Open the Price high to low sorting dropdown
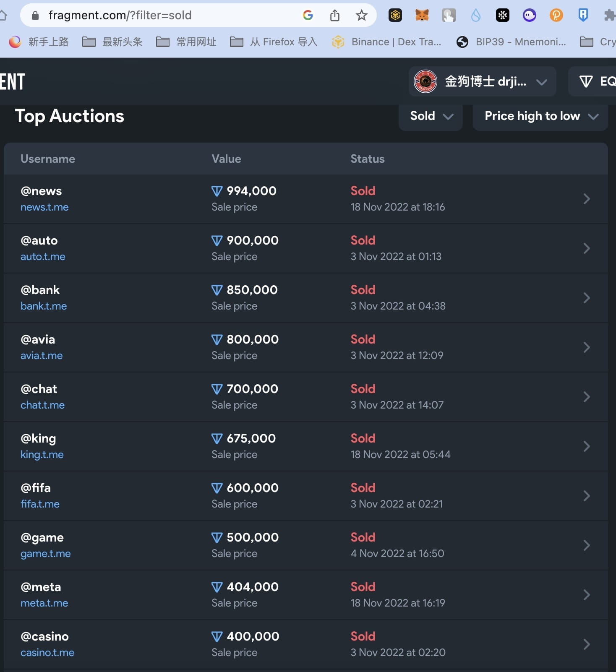The image size is (616, 672). 540,116
